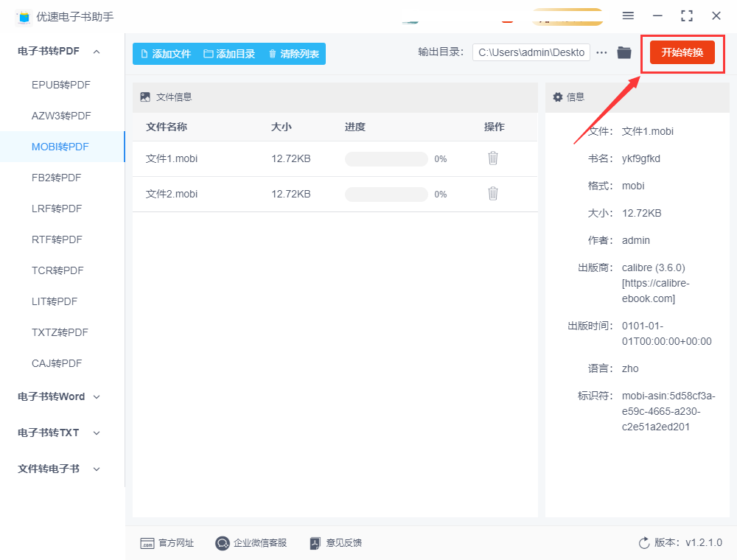Viewport: 737px width, 560px height.
Task: Select AZW3转PDF in the sidebar
Action: pyautogui.click(x=61, y=116)
